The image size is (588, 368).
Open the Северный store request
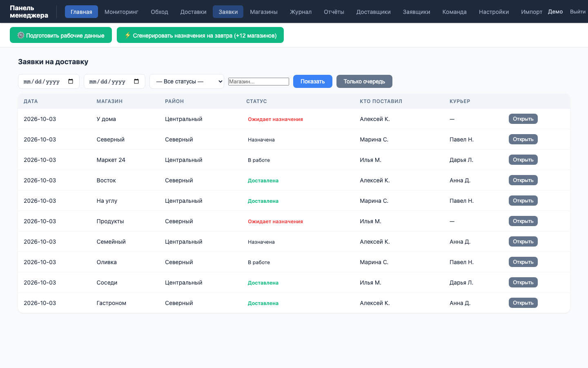click(x=523, y=139)
